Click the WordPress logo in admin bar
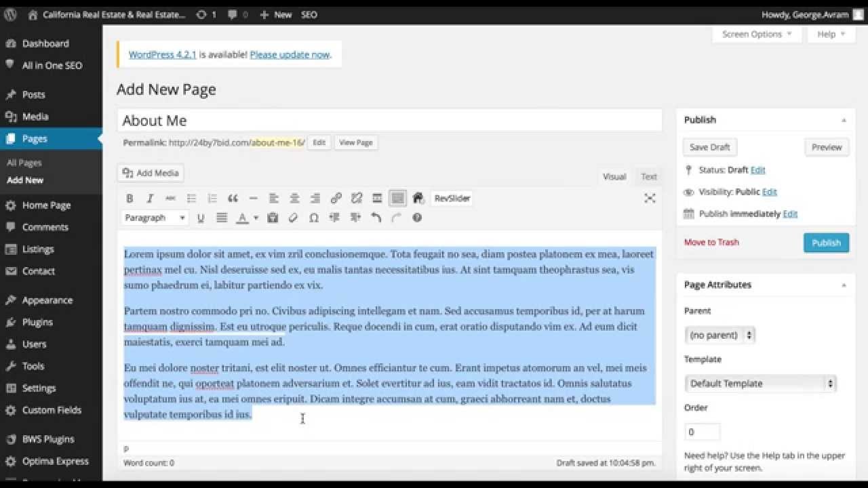 click(10, 14)
